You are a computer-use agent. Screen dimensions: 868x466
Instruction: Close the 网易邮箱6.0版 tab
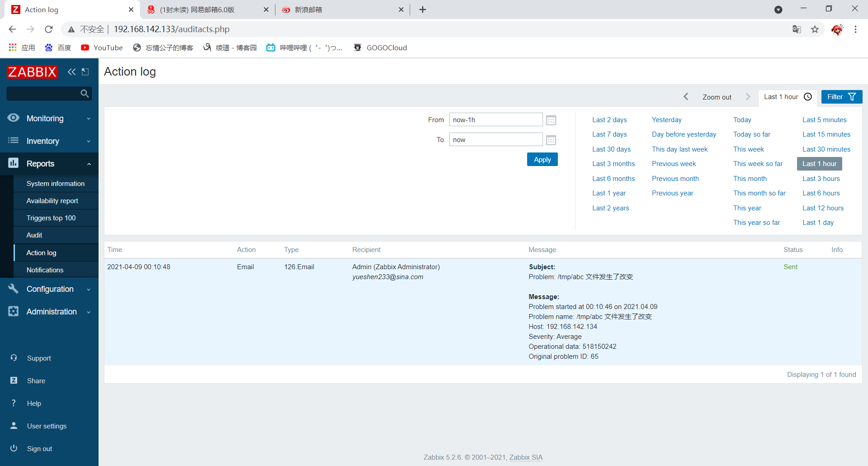(266, 10)
